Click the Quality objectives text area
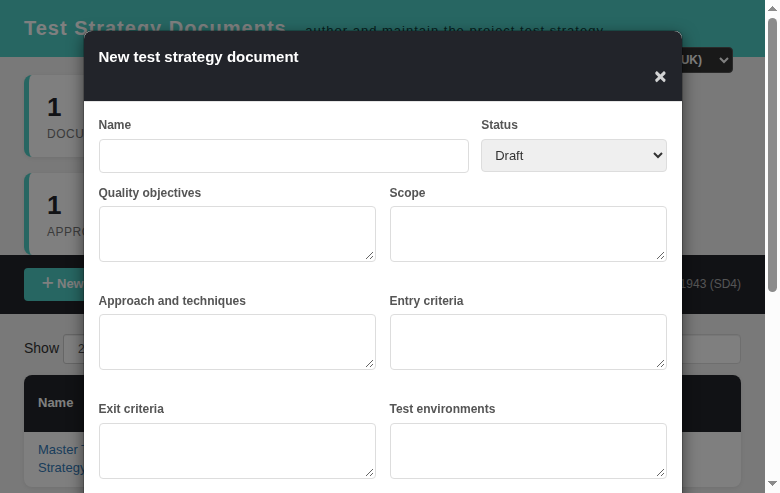 237,234
